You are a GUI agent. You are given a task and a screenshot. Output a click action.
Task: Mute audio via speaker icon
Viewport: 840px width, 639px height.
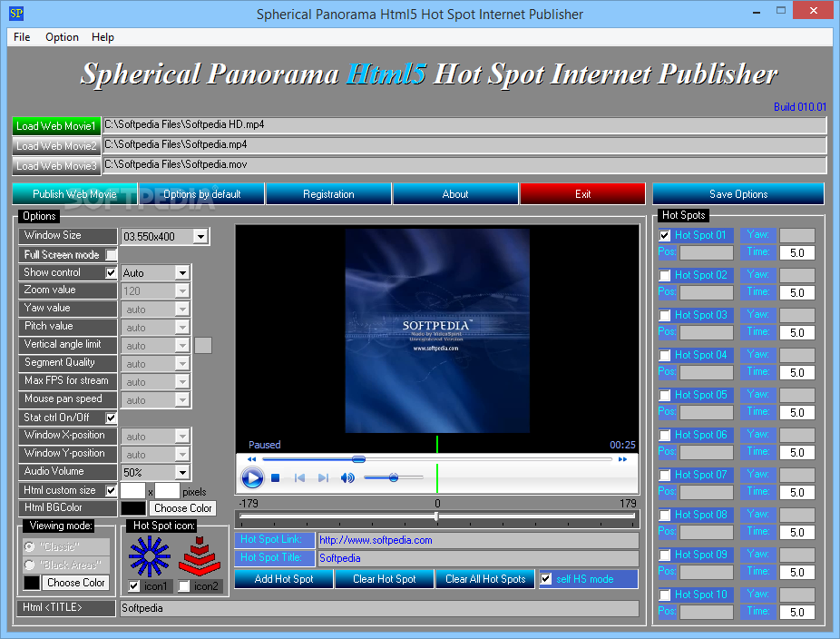tap(347, 477)
